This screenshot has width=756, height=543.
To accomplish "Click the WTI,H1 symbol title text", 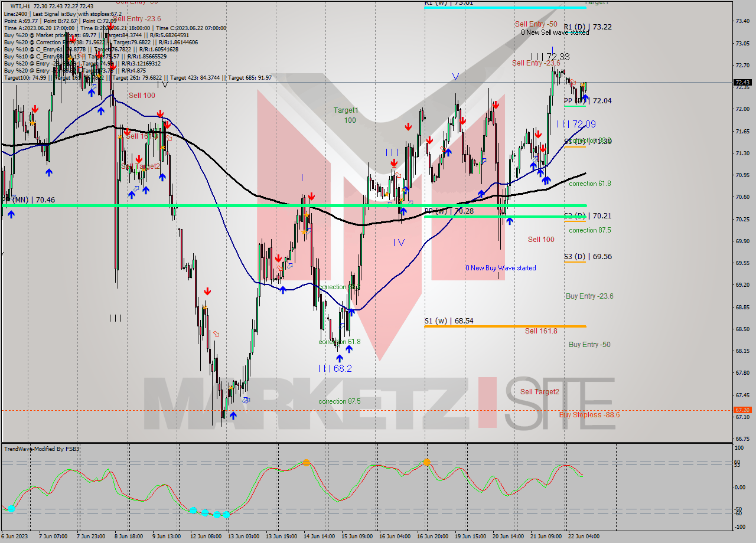I will (21, 6).
